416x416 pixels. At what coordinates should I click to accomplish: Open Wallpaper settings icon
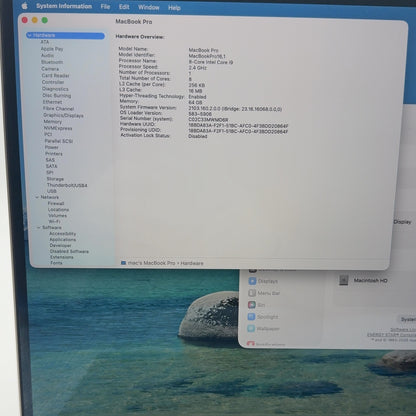(x=251, y=329)
